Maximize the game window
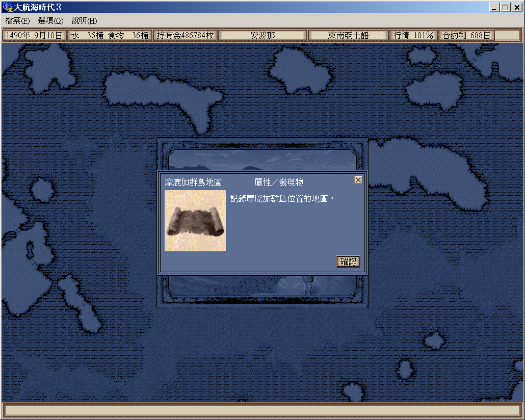This screenshot has width=525, height=420. (505, 7)
